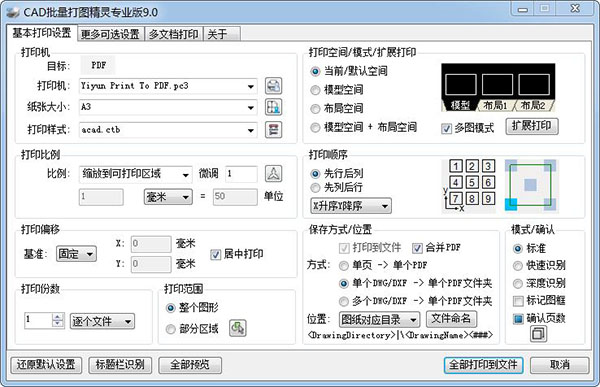
Task: Decrease copies with the spinner down arrow
Action: tap(57, 324)
